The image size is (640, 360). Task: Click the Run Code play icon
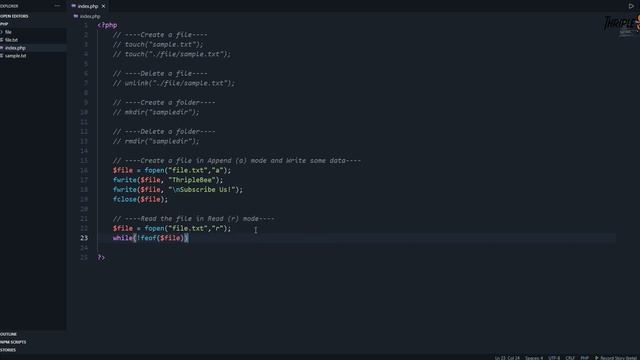pyautogui.click(x=631, y=6)
